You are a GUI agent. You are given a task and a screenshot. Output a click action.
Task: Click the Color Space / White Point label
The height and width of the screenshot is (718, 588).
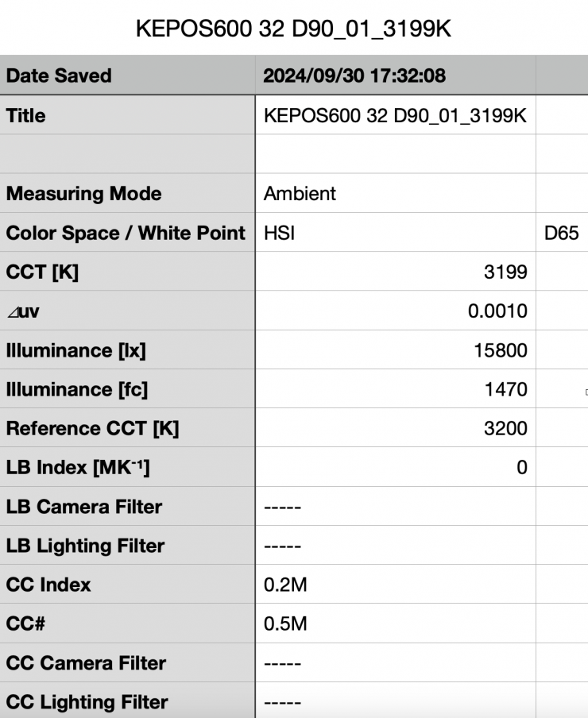(126, 234)
